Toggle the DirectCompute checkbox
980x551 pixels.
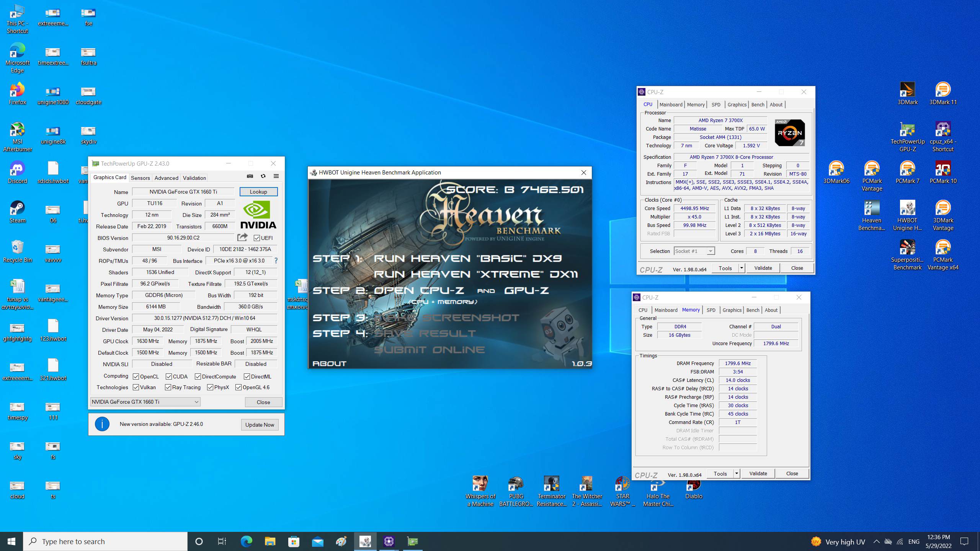(x=198, y=377)
